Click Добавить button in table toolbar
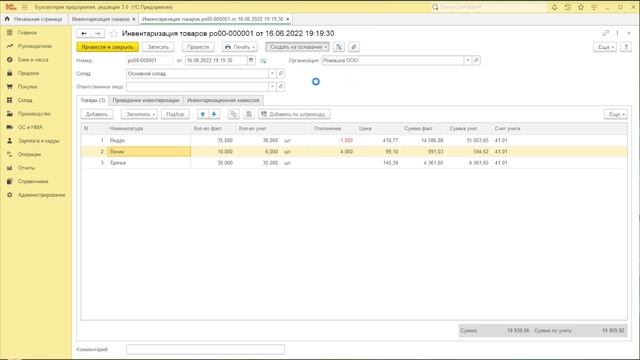Screen dimensions: 640x360 coord(97,114)
